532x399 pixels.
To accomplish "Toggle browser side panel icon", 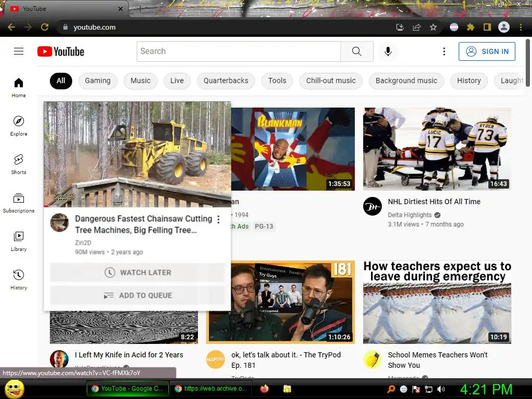I will pyautogui.click(x=487, y=27).
